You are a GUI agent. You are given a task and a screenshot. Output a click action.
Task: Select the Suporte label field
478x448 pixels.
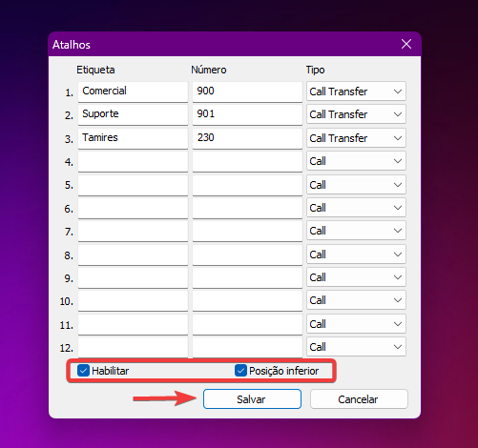pos(133,114)
